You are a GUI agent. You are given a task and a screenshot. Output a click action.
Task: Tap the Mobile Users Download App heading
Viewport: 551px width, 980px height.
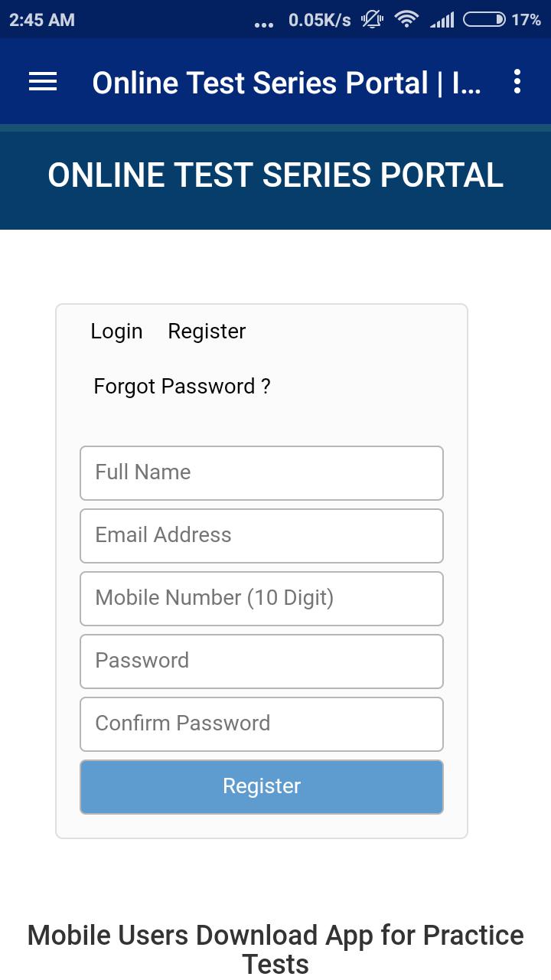(275, 949)
